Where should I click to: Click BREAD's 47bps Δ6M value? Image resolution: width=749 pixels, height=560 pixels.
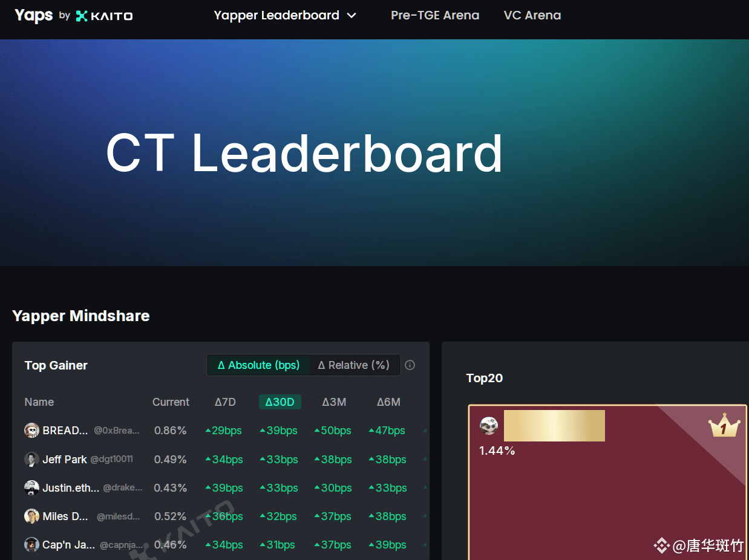pyautogui.click(x=387, y=431)
